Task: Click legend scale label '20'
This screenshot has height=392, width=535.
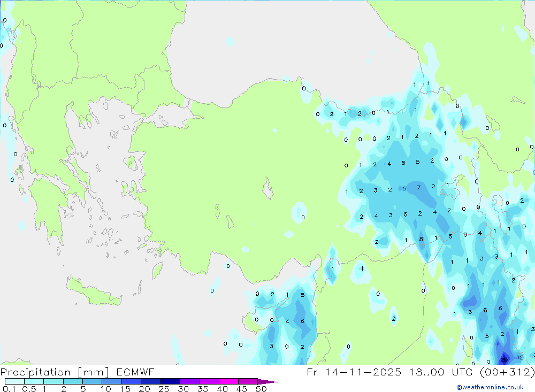Action: click(144, 389)
